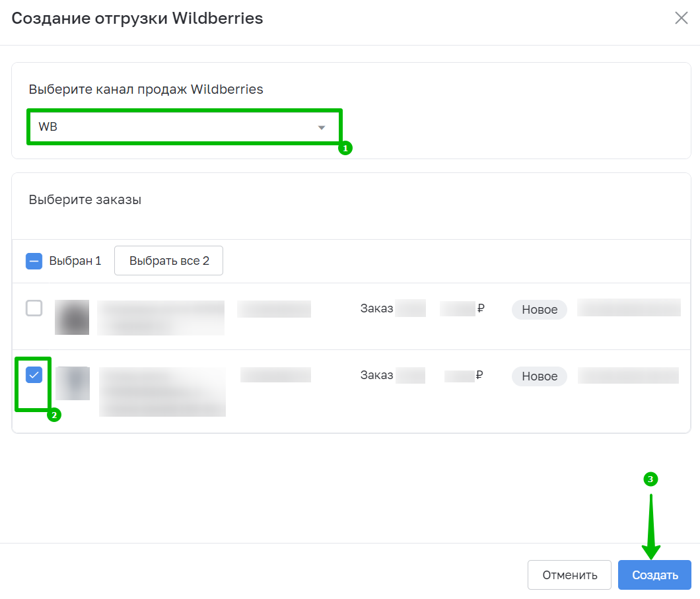This screenshot has width=700, height=599.
Task: Open the WB sales channel dropdown
Action: tap(184, 127)
